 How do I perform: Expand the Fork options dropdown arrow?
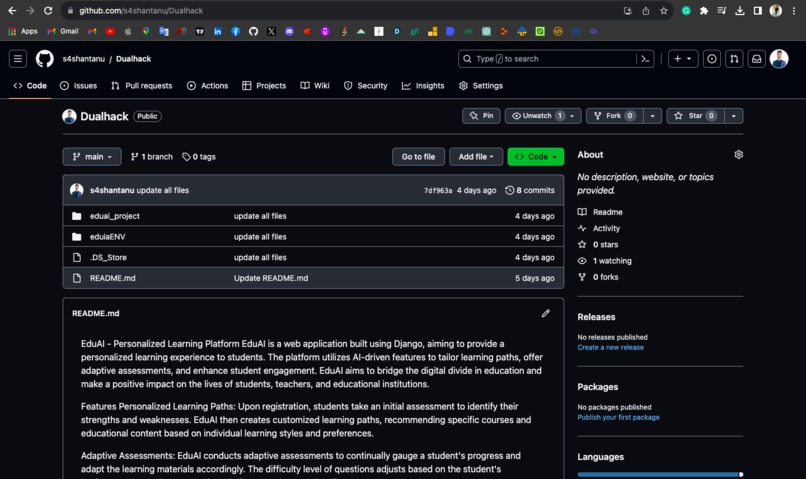coord(652,116)
